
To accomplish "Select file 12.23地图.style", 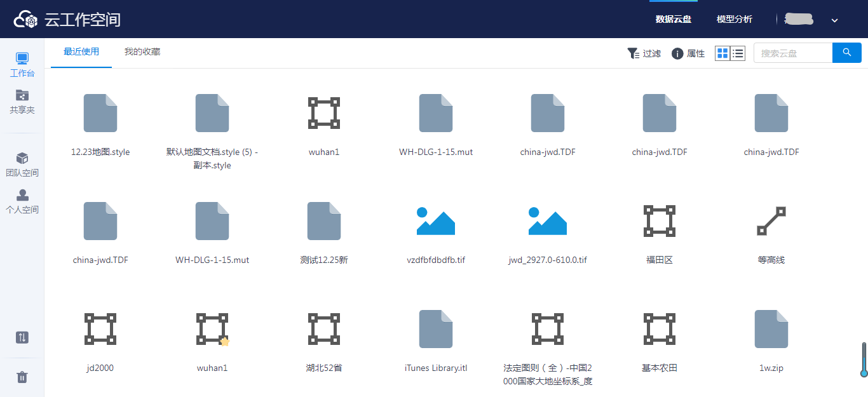I will pos(100,113).
